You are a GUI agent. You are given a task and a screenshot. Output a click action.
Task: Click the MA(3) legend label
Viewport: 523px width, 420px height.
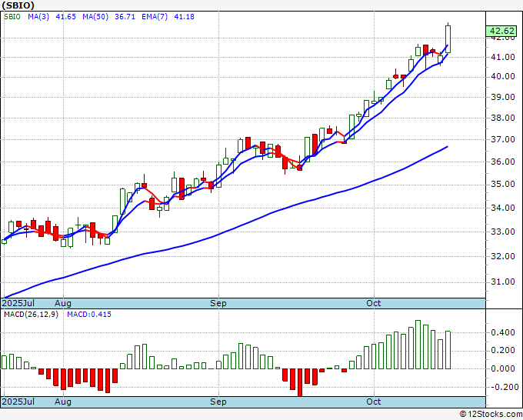pos(38,17)
